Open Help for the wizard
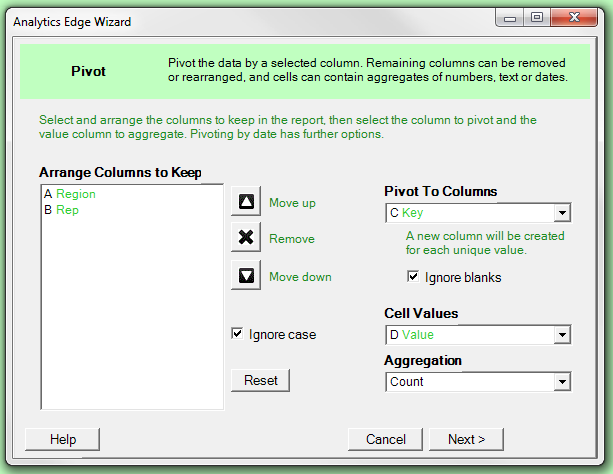This screenshot has width=613, height=474. pyautogui.click(x=63, y=439)
